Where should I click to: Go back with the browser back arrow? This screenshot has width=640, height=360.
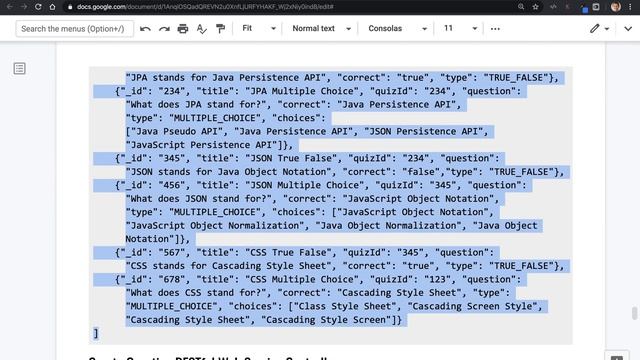click(9, 7)
